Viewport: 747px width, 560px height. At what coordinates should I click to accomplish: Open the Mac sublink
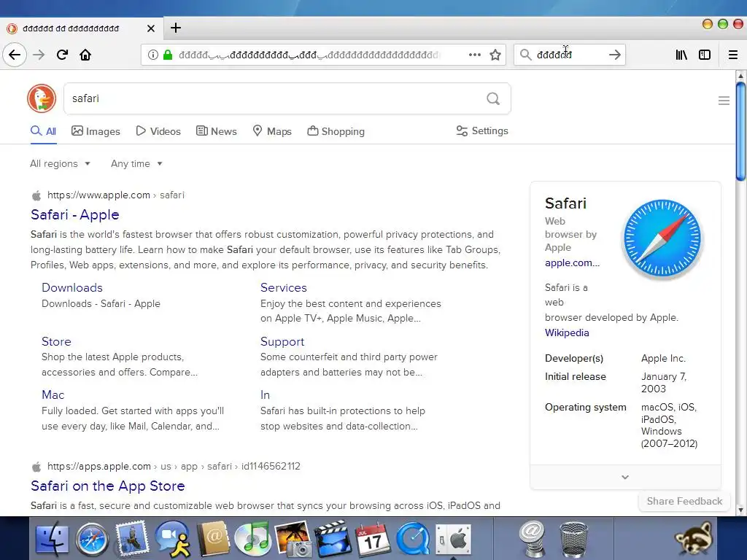click(x=53, y=394)
